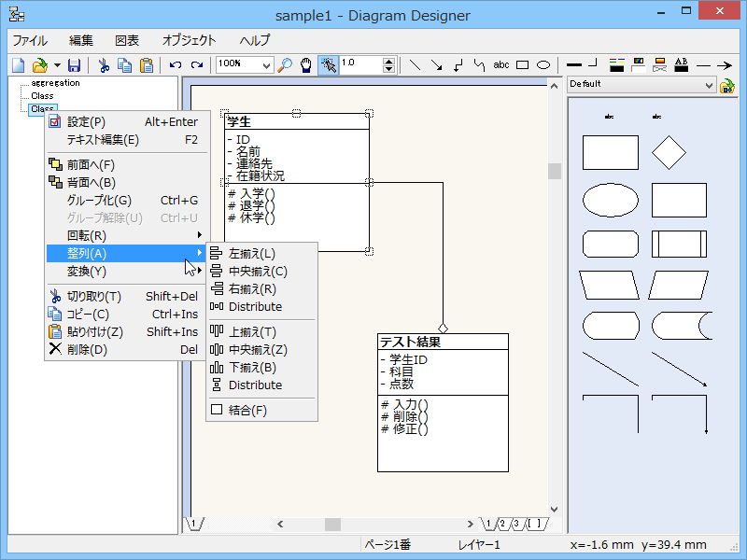Click the AB text color icon
The width and height of the screenshot is (747, 560).
(682, 65)
